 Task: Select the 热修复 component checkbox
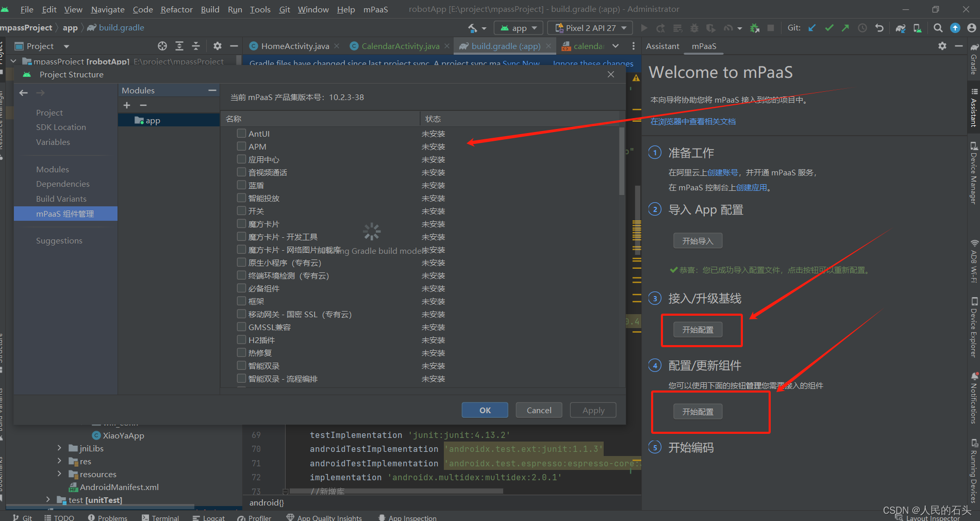tap(241, 352)
